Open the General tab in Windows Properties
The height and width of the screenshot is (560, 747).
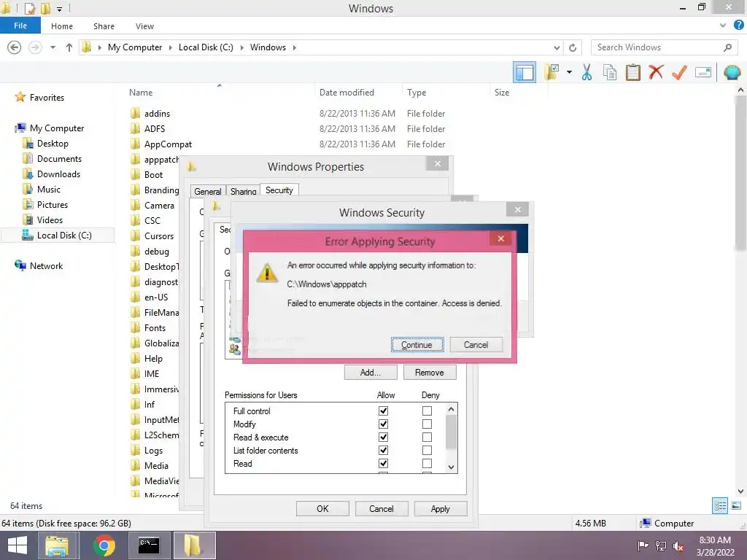tap(208, 192)
